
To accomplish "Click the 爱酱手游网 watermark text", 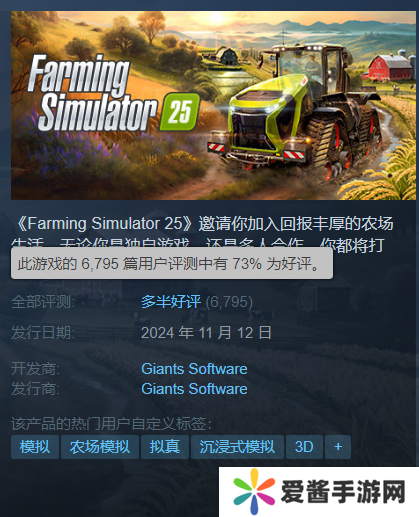I will click(343, 492).
